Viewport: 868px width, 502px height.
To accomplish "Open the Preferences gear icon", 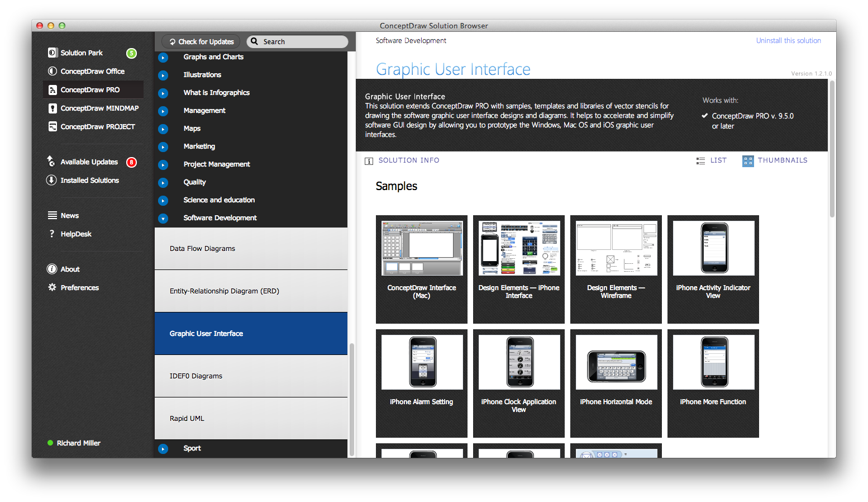I will click(52, 287).
